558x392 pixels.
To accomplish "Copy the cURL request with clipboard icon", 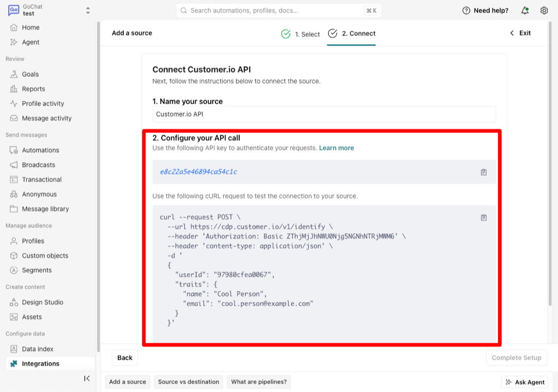I will point(484,218).
